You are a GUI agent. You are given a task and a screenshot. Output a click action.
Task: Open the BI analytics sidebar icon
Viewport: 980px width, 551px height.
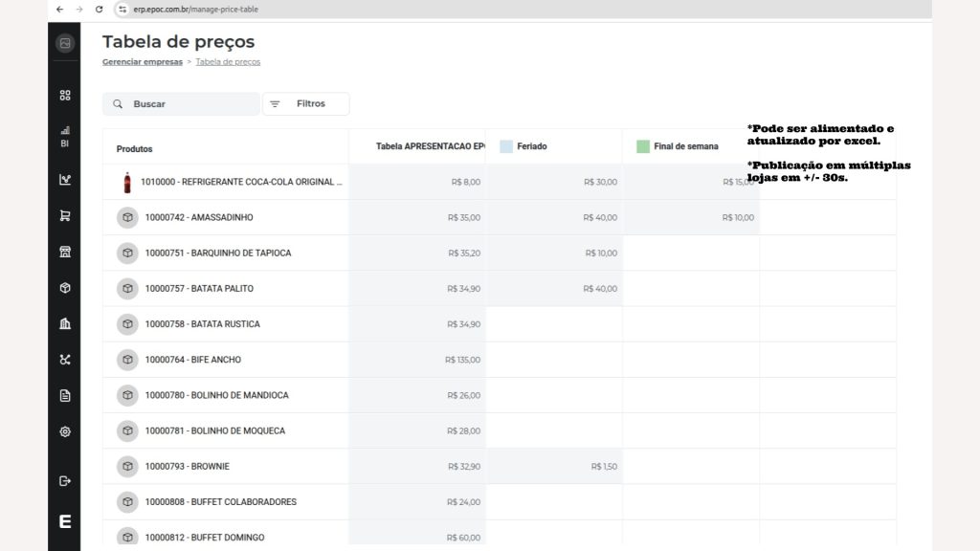[x=65, y=136]
